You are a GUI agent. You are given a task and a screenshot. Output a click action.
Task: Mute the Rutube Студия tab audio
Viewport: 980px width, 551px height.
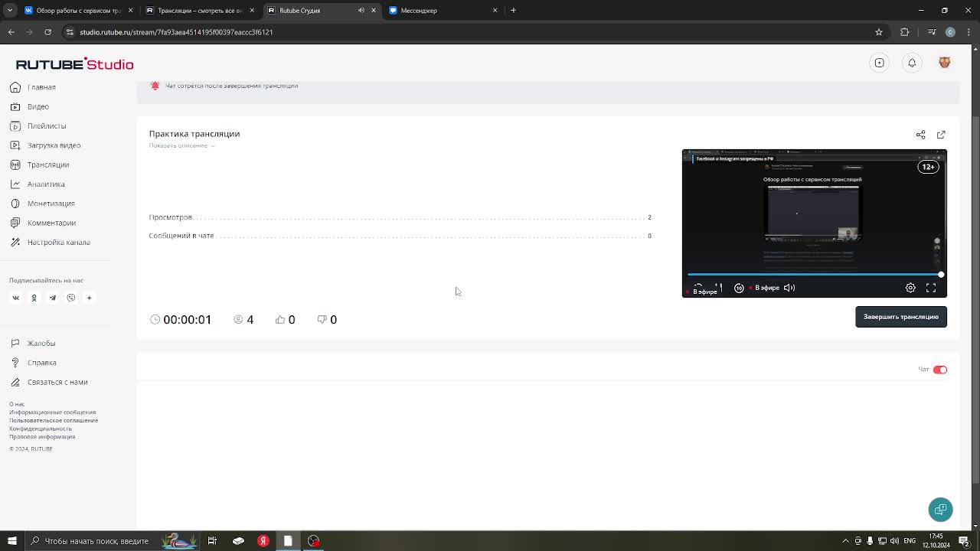pyautogui.click(x=361, y=11)
